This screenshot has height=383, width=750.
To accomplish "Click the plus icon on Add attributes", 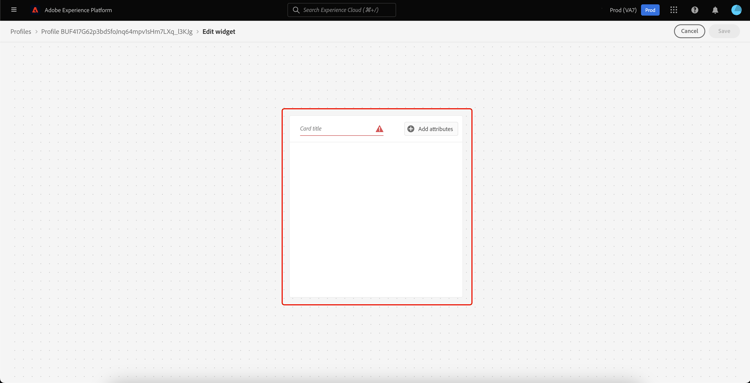I will point(411,129).
